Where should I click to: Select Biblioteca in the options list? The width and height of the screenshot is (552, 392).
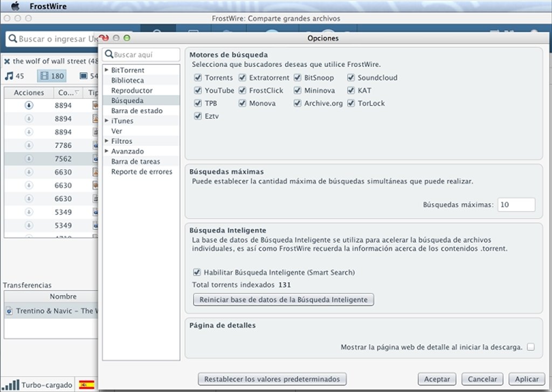pyautogui.click(x=141, y=80)
